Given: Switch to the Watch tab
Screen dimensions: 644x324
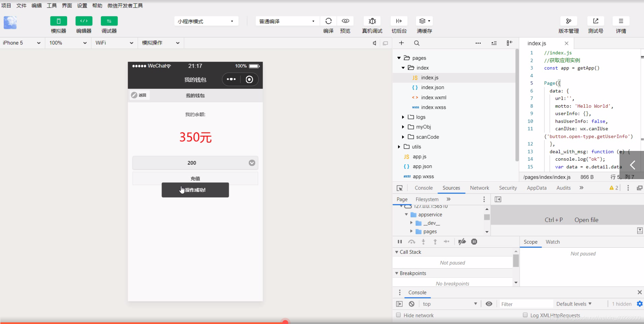Looking at the screenshot, I should click(553, 242).
